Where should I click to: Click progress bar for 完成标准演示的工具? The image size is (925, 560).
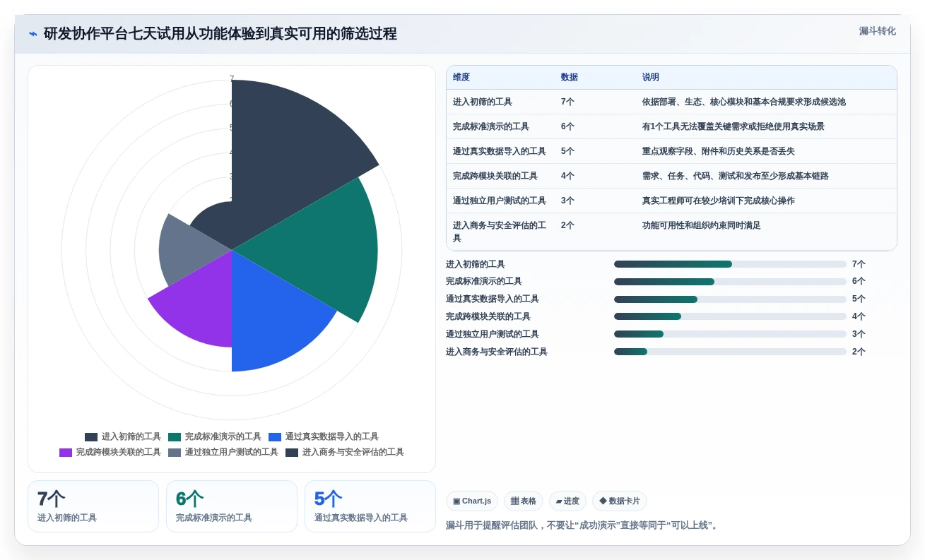pos(730,282)
